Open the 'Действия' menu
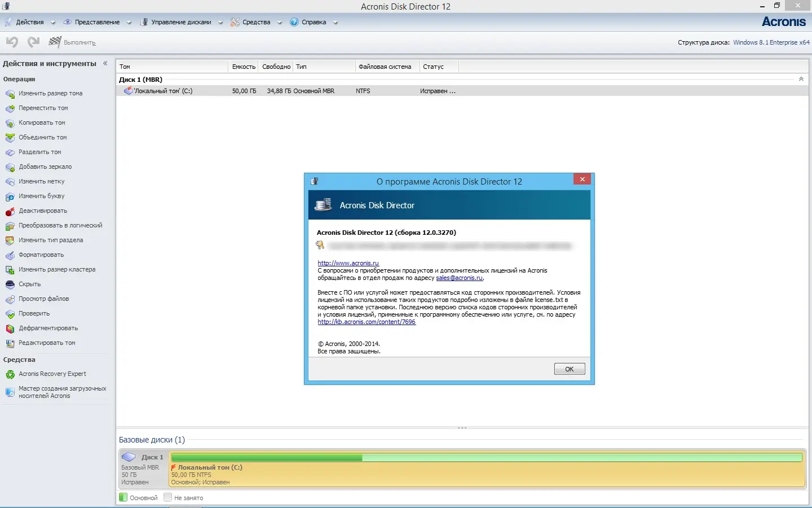This screenshot has height=508, width=812. tap(30, 23)
